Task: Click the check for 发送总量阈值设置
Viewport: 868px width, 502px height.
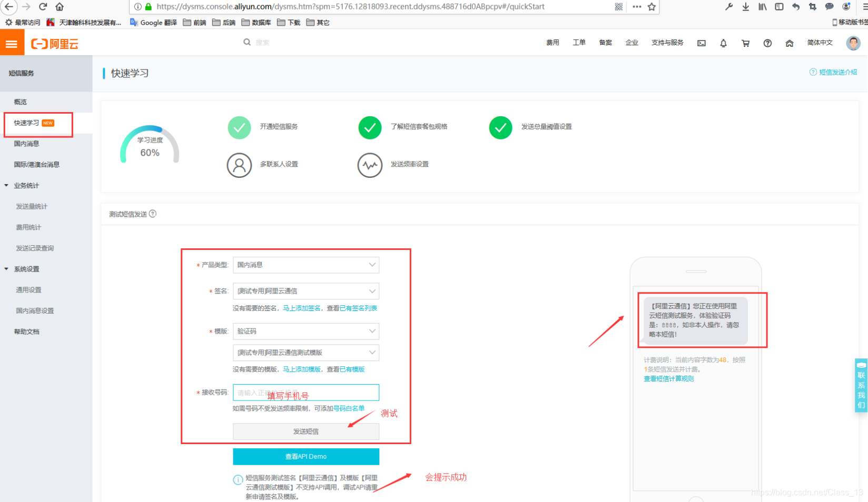Action: (500, 127)
